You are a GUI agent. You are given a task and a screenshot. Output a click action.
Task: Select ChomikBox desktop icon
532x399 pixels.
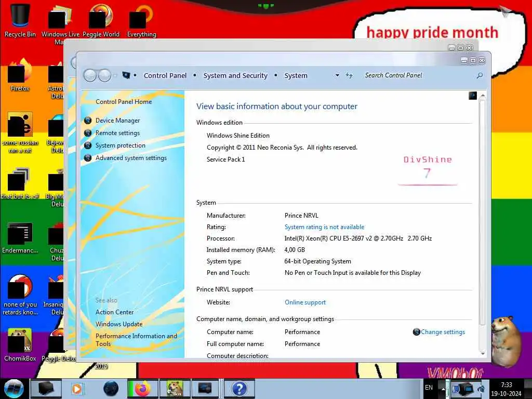pos(20,345)
